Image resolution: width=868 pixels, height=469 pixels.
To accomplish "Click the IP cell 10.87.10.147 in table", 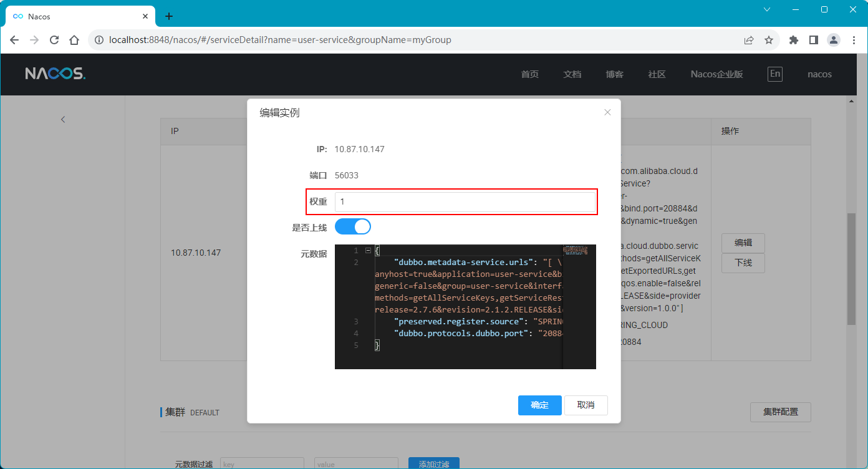I will pyautogui.click(x=196, y=253).
